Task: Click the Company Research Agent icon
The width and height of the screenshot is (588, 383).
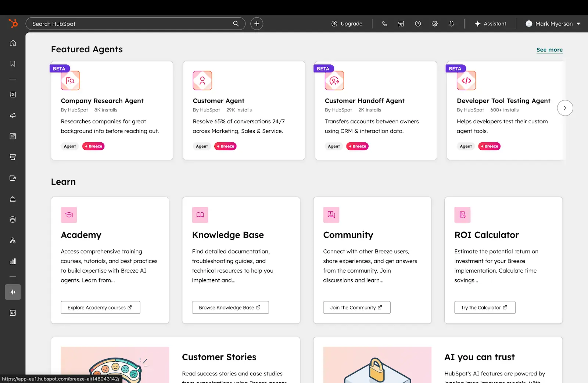Action: point(70,81)
